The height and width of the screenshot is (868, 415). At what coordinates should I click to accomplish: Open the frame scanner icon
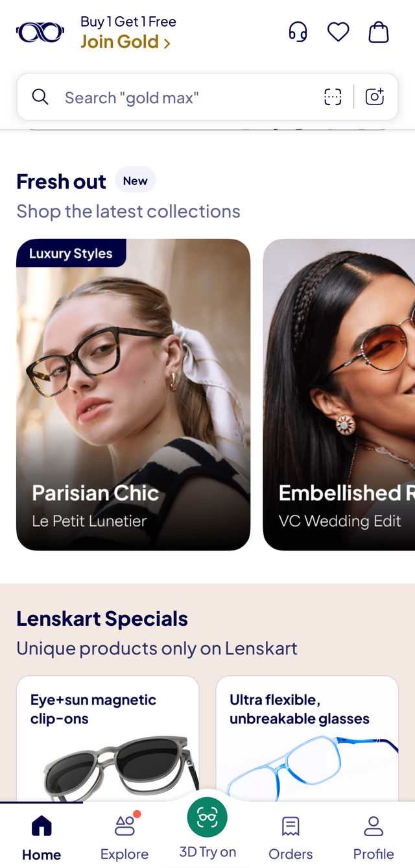pos(333,97)
